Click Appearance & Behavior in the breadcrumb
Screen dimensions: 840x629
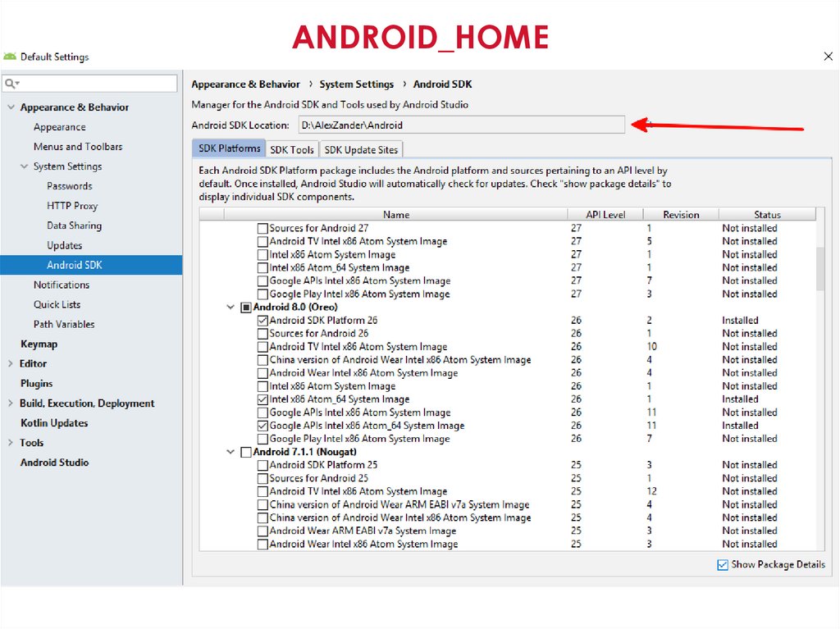point(245,84)
